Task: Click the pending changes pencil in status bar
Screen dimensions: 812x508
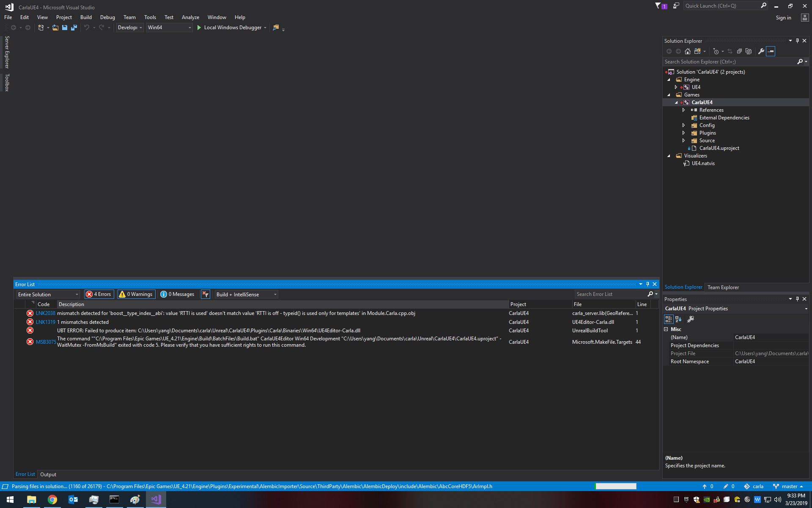Action: (729, 486)
